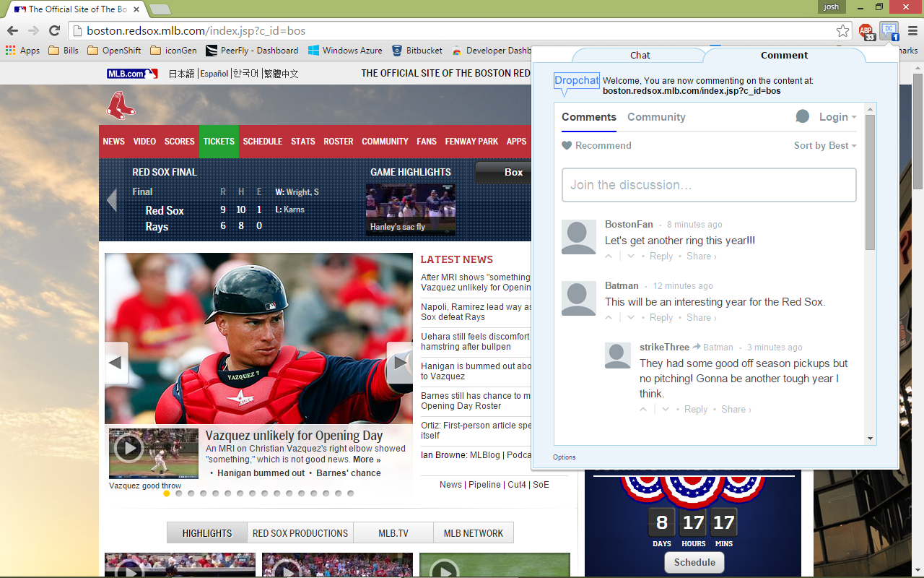Open the FENWAY PARK menu item

click(x=471, y=142)
